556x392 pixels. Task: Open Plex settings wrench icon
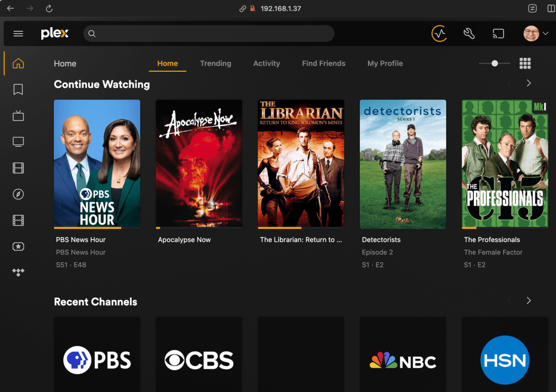[x=469, y=34]
